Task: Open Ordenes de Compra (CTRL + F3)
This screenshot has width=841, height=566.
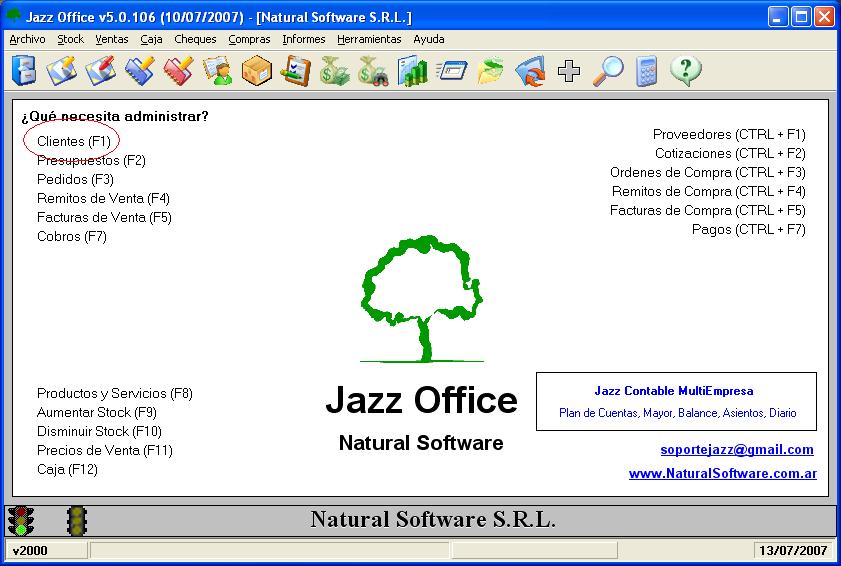Action: 708,172
